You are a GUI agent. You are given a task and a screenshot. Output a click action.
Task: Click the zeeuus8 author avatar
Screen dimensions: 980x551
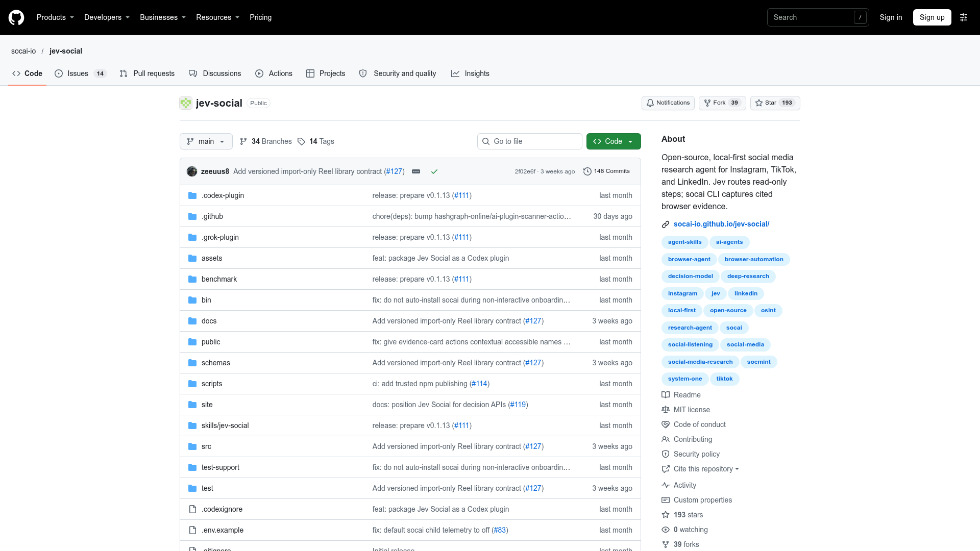pos(192,171)
